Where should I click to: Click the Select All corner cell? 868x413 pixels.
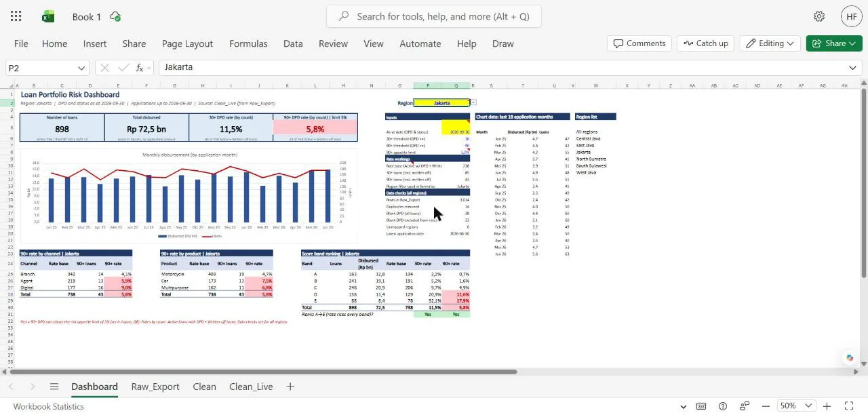(x=9, y=86)
